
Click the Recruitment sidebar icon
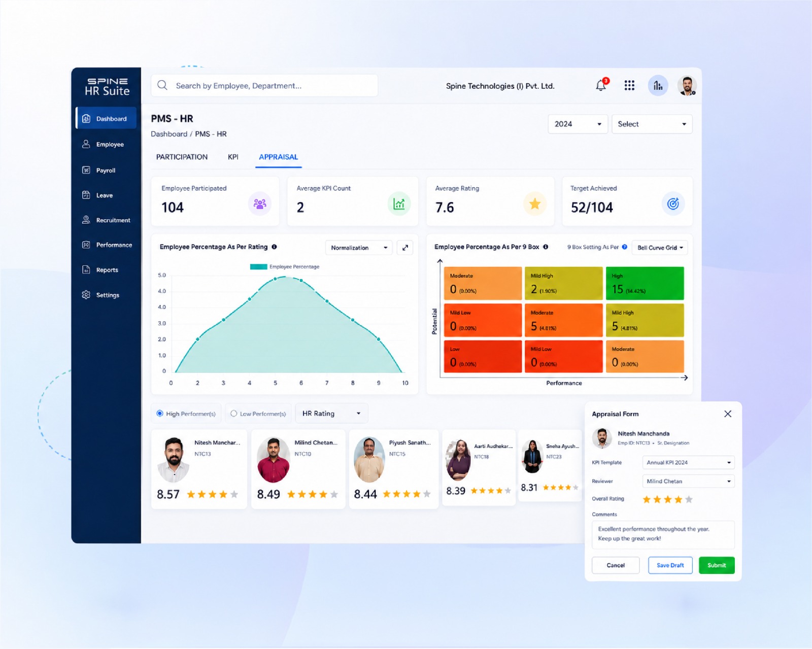tap(86, 220)
